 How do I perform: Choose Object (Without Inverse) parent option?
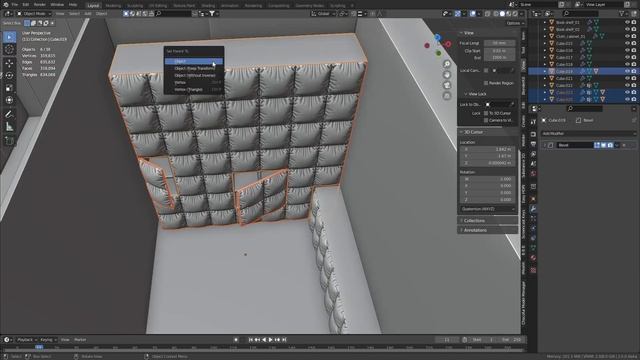point(194,76)
